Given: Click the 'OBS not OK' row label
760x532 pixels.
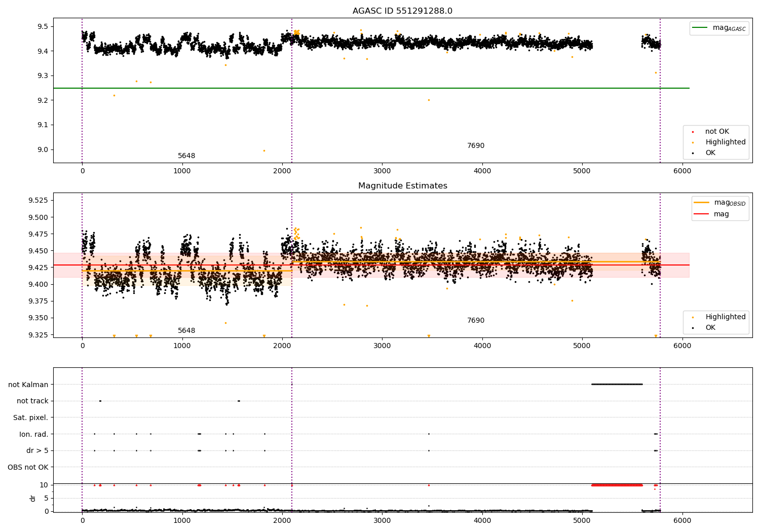Looking at the screenshot, I should 28,467.
